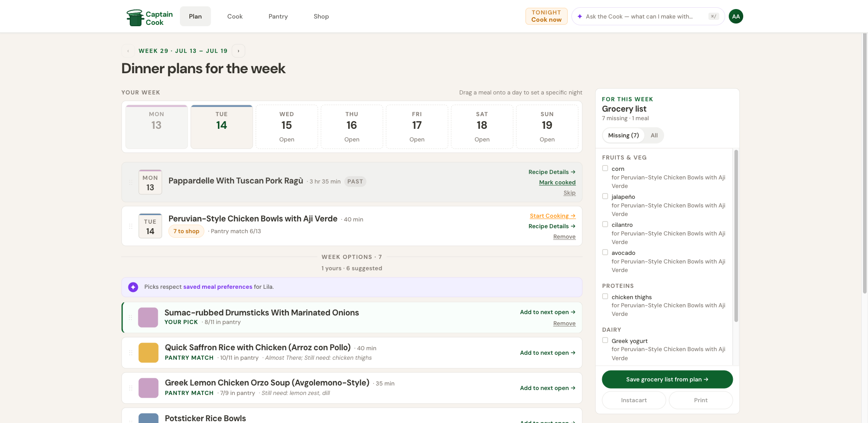The height and width of the screenshot is (423, 868).
Task: Send list to Instacart
Action: (x=634, y=400)
